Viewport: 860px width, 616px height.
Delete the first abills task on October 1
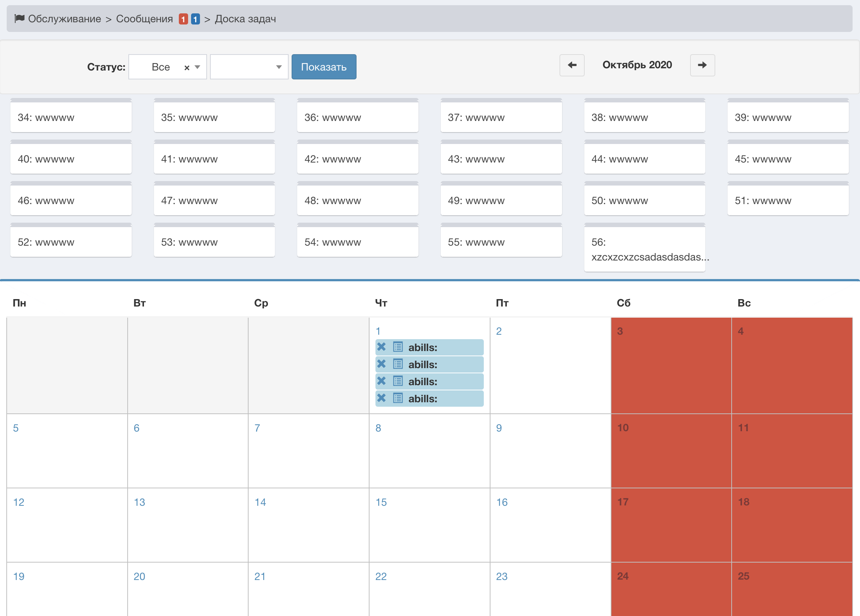click(x=381, y=347)
